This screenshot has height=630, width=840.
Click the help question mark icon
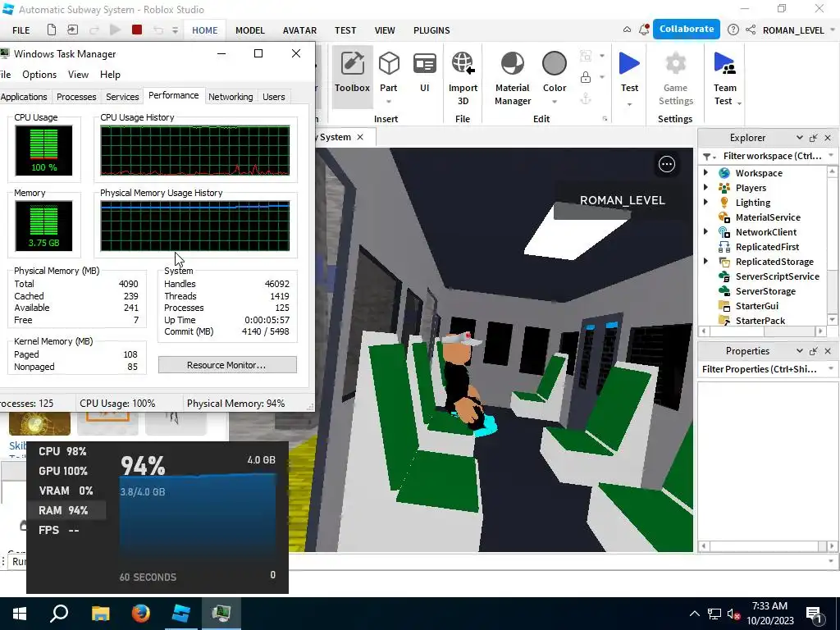[x=733, y=30]
